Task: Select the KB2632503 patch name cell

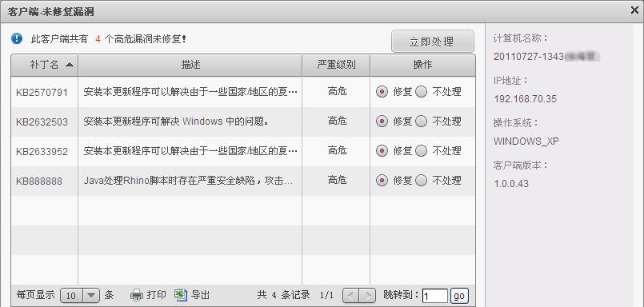Action: (x=42, y=122)
